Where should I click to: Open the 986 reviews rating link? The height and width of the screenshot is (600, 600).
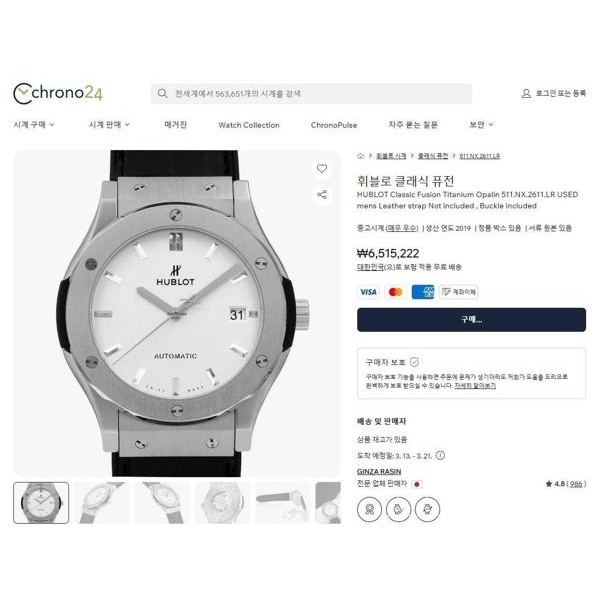click(576, 484)
